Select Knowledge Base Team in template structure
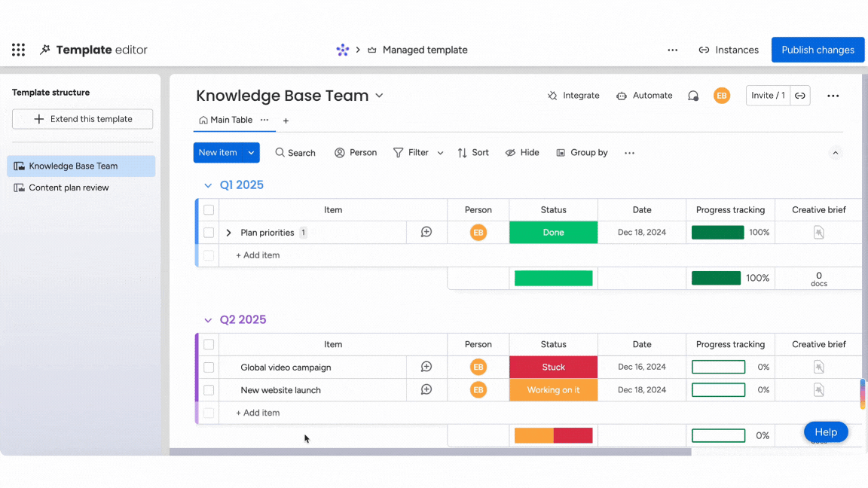This screenshot has height=488, width=868. [x=81, y=166]
